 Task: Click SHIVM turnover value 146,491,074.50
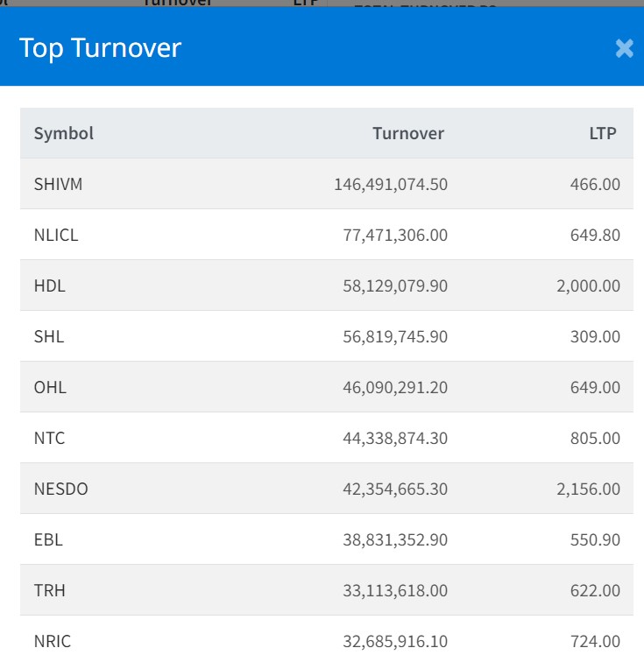(390, 184)
